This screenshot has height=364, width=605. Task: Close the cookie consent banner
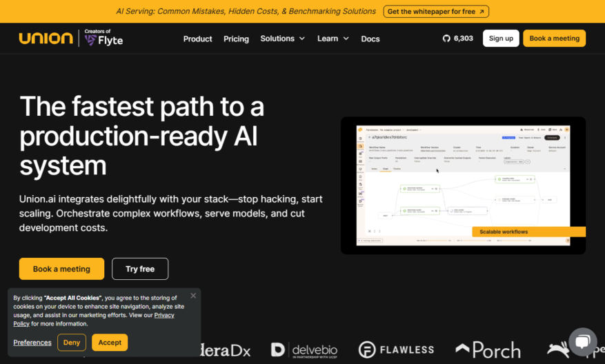(x=193, y=295)
